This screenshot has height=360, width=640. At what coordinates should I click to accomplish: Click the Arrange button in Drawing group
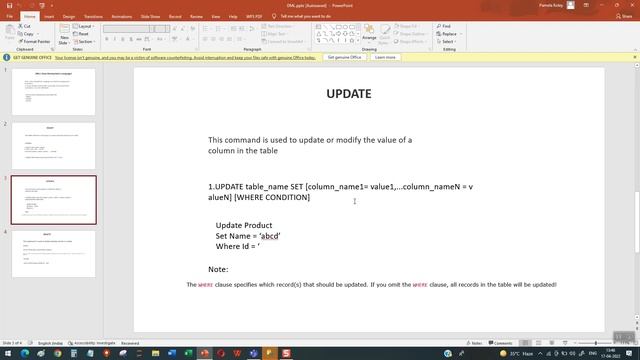pyautogui.click(x=369, y=33)
